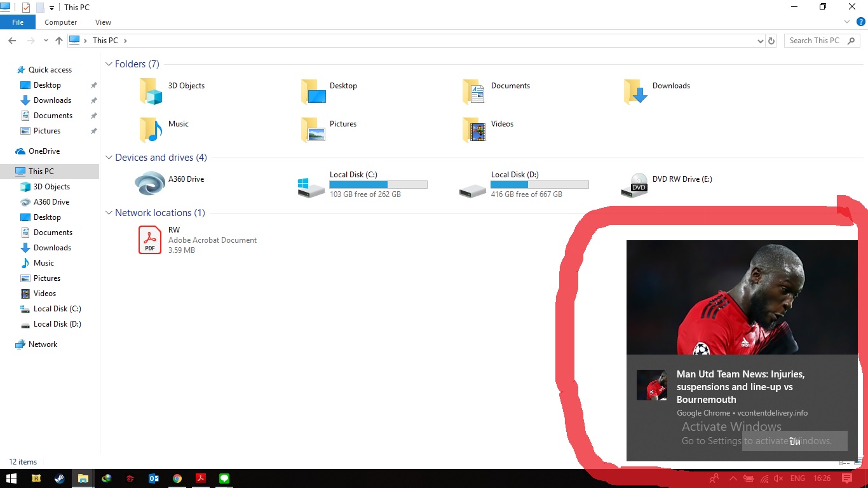This screenshot has height=488, width=868.
Task: Select the Videos folder in the Folders group
Action: tap(475, 130)
